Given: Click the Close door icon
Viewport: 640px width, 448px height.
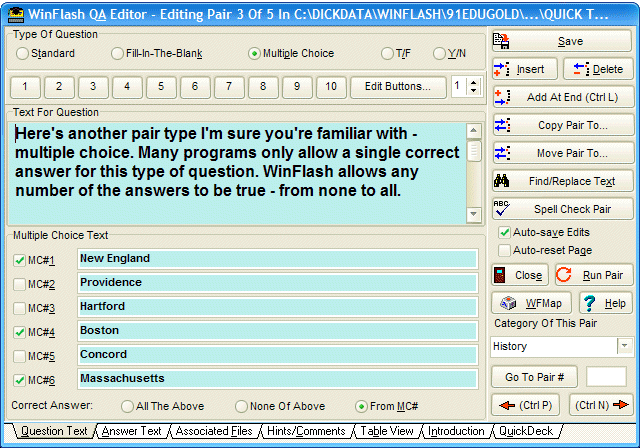Looking at the screenshot, I should pos(500,275).
